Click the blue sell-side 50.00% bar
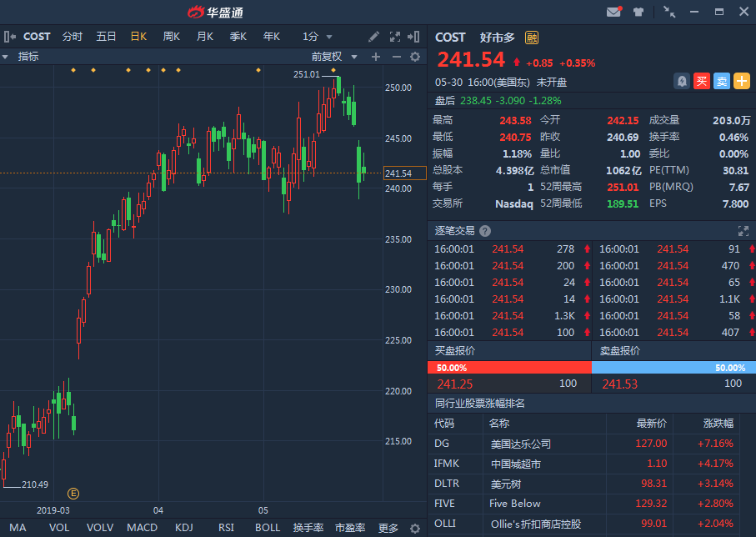Screen dimensions: 756x537 [674, 368]
